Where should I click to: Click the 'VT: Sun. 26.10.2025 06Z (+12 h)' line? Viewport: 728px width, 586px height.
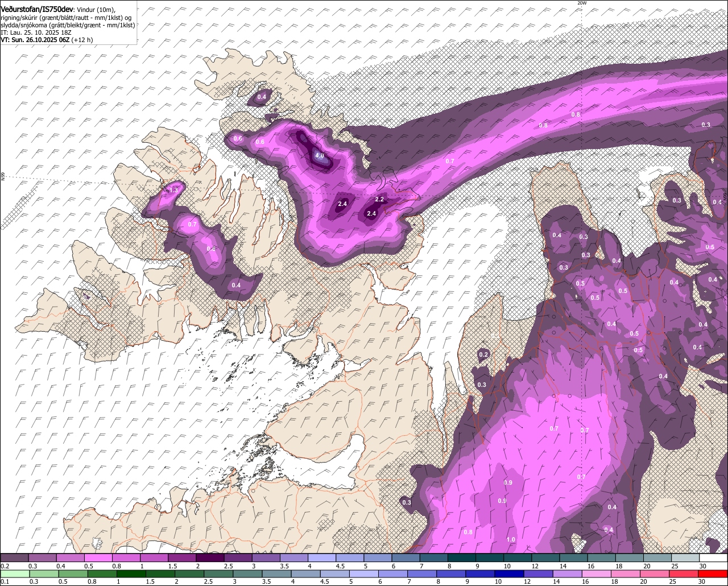(x=47, y=40)
